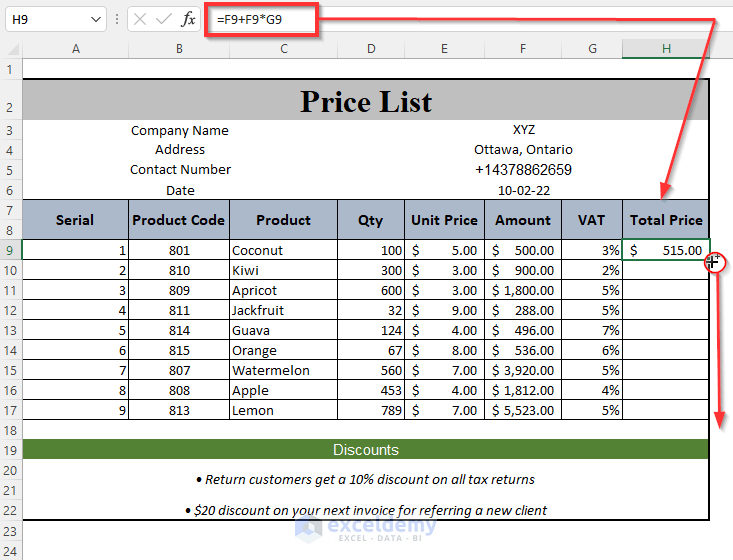This screenshot has width=733, height=560.
Task: Select the contact number +14378862659 cell
Action: (523, 170)
